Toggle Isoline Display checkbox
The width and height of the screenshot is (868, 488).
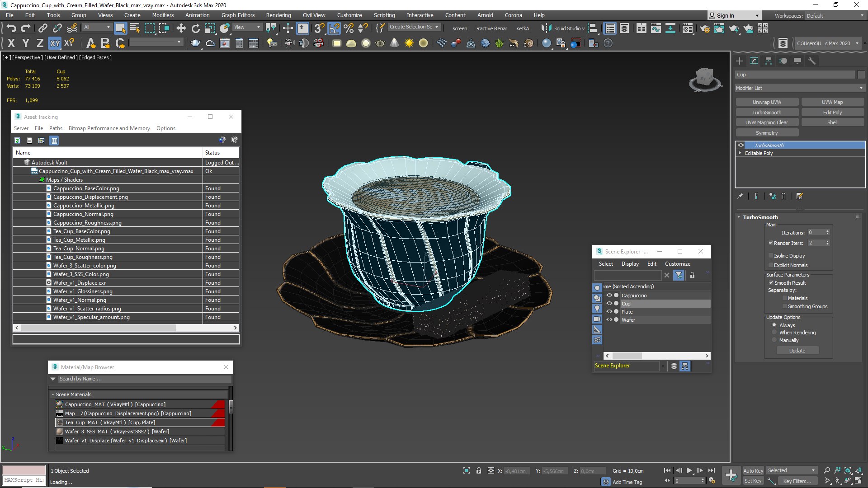point(771,256)
